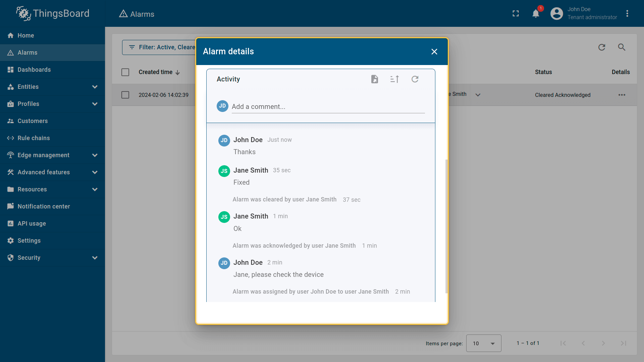This screenshot has width=644, height=362.
Task: Refresh the alarms table
Action: pos(602,47)
